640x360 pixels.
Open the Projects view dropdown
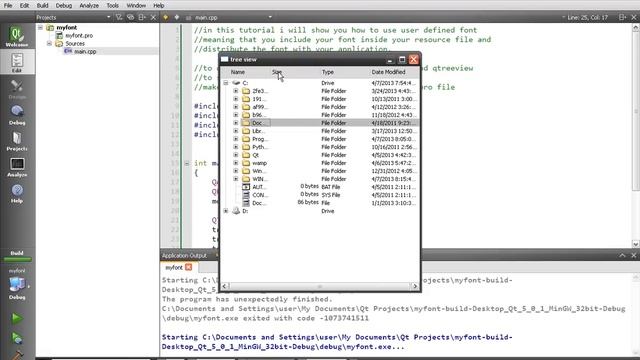[x=109, y=17]
